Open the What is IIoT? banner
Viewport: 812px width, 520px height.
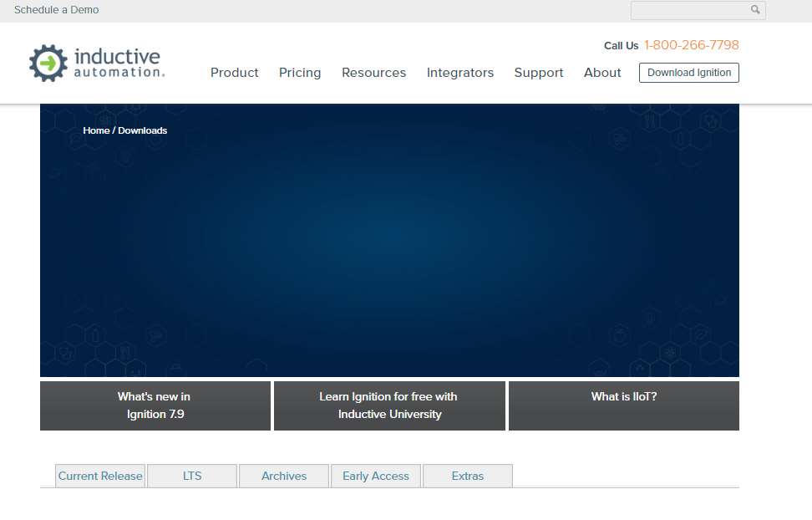pos(623,406)
